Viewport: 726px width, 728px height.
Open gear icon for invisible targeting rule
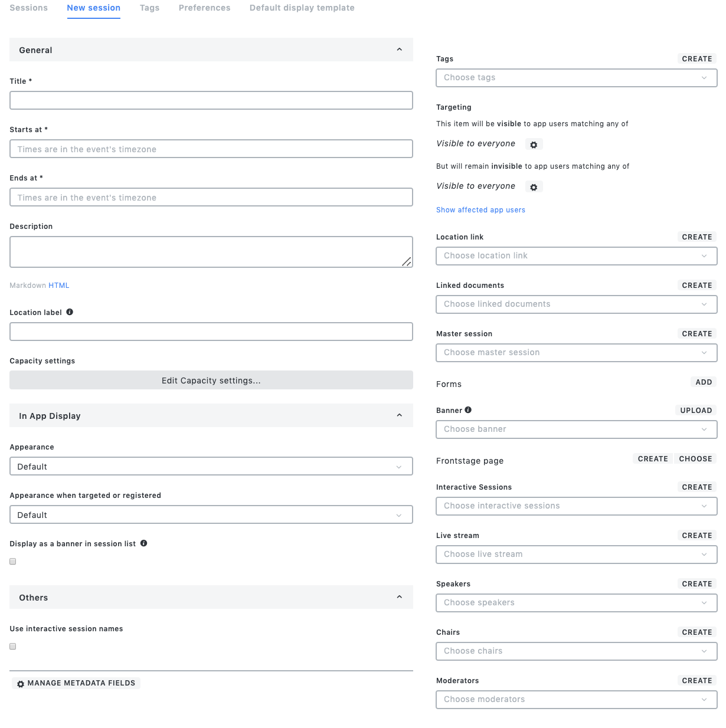click(x=534, y=186)
